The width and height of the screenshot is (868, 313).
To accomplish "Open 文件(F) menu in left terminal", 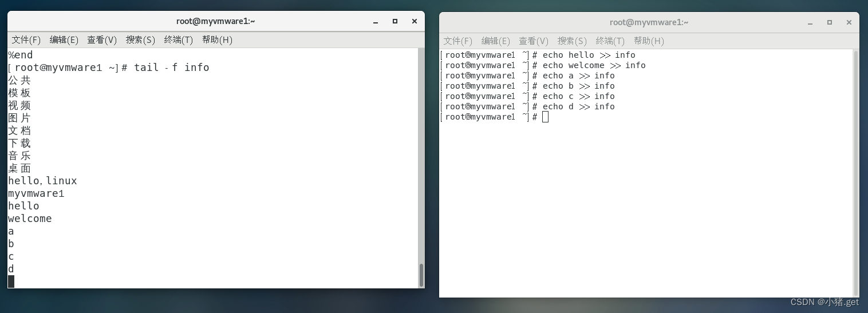I will (26, 39).
